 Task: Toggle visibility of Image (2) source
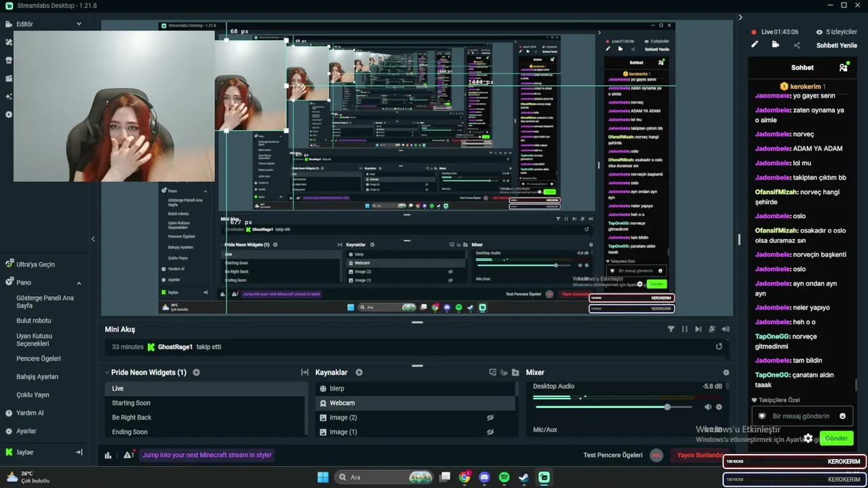click(x=490, y=418)
